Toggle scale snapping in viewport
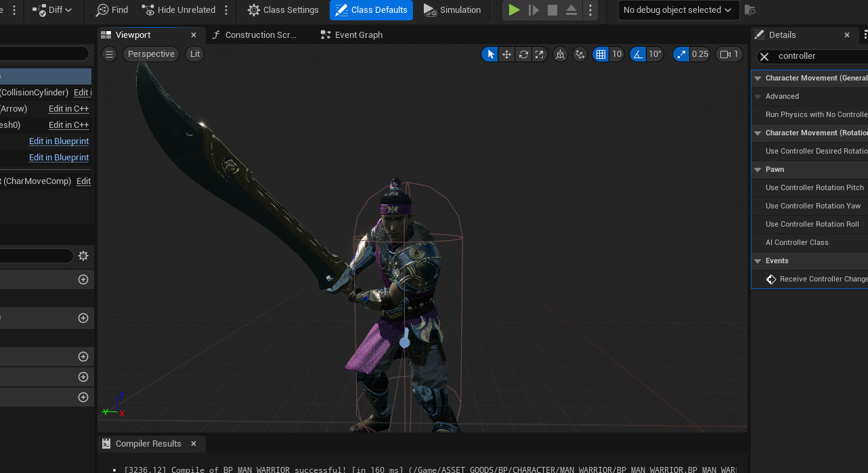This screenshot has height=473, width=868. tap(681, 54)
